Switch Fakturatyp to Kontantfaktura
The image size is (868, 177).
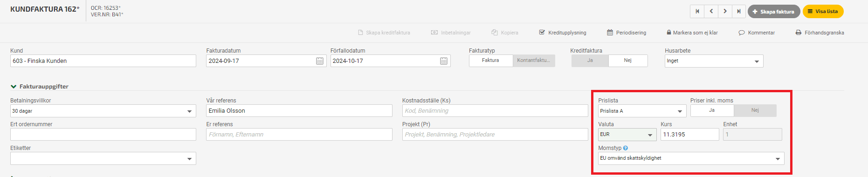(534, 61)
